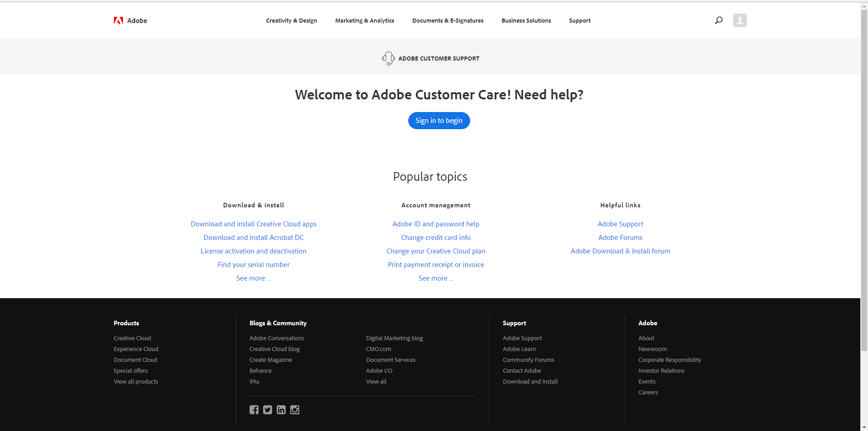Open Special offers footer link
868x431 pixels.
click(131, 370)
